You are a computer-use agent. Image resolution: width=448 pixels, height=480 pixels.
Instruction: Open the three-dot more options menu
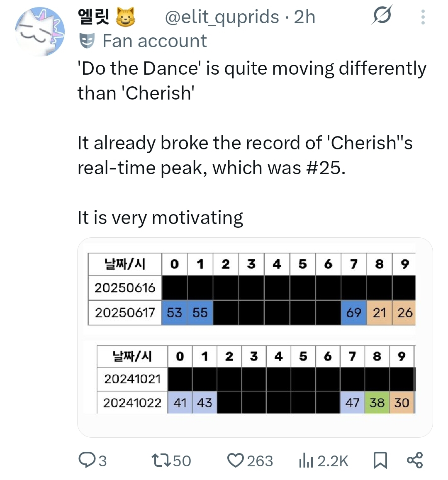click(423, 17)
